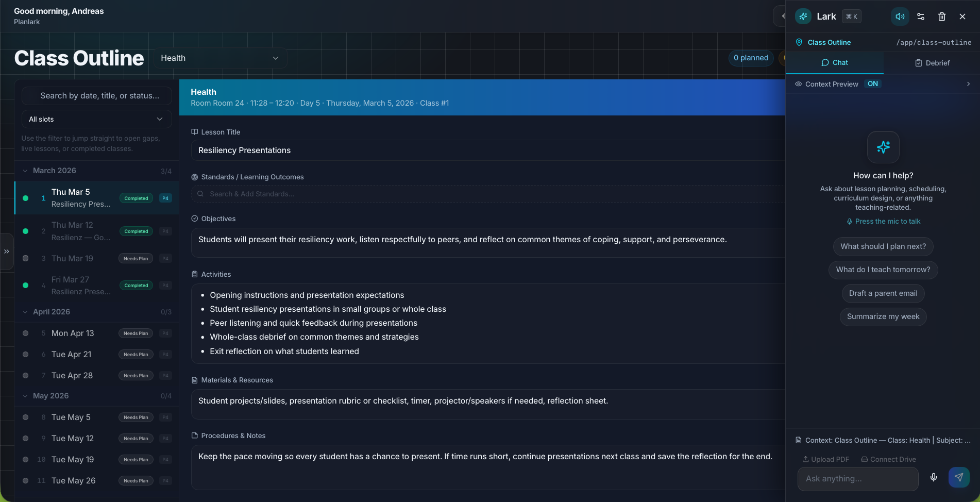980x502 pixels.
Task: Switch to the Debrief tab
Action: (x=933, y=62)
